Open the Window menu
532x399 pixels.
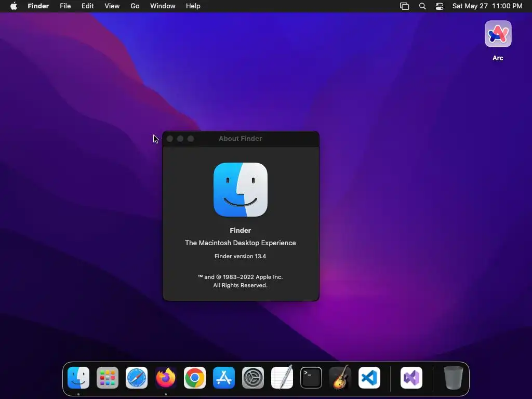tap(163, 6)
